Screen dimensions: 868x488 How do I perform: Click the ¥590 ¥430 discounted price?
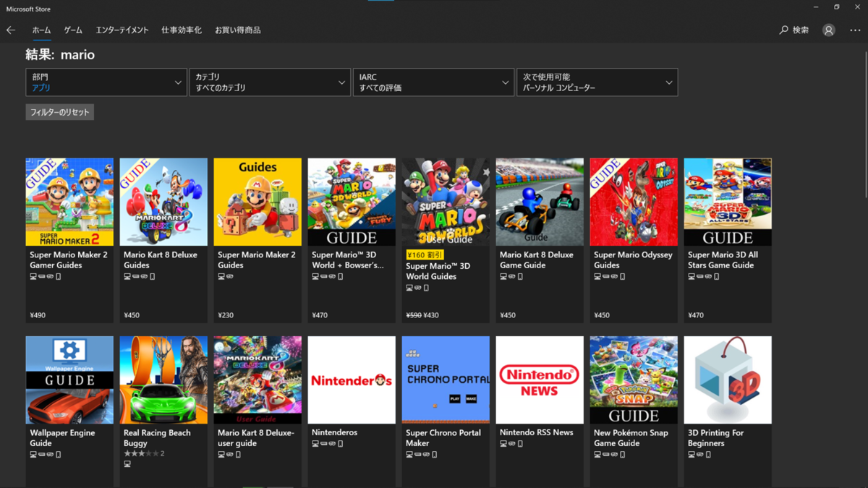pyautogui.click(x=422, y=315)
